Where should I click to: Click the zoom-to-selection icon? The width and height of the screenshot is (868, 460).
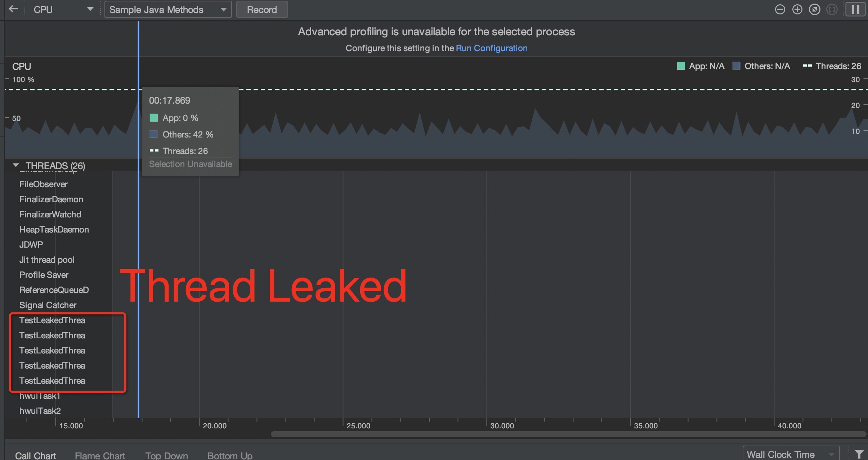832,10
